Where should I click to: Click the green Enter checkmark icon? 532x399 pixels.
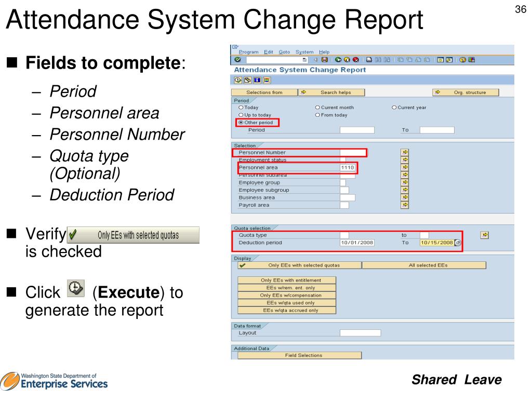[x=238, y=60]
